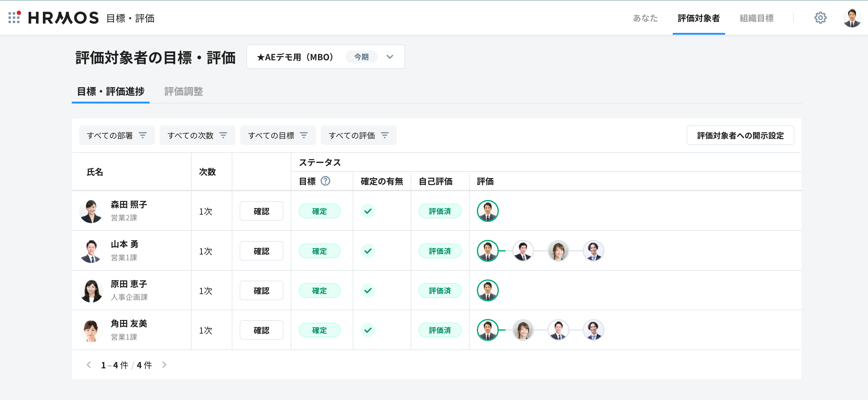Open the 組織目標 menu item
The height and width of the screenshot is (400, 868).
click(756, 18)
